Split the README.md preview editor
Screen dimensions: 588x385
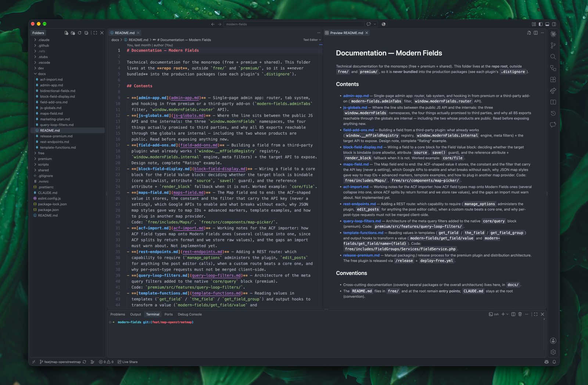coord(535,33)
